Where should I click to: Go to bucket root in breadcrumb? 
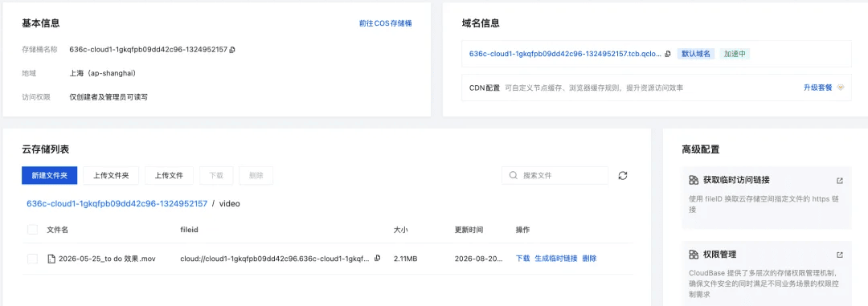coord(117,204)
